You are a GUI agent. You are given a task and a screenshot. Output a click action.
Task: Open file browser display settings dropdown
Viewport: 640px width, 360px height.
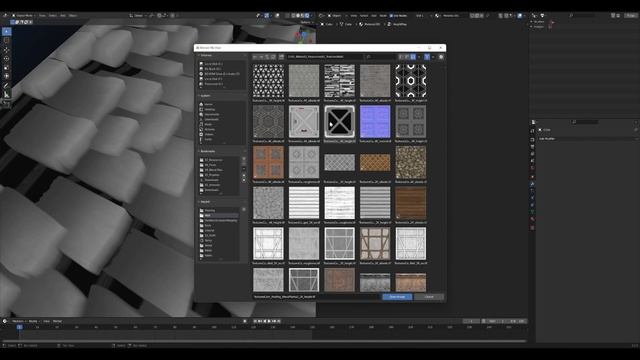(x=419, y=57)
